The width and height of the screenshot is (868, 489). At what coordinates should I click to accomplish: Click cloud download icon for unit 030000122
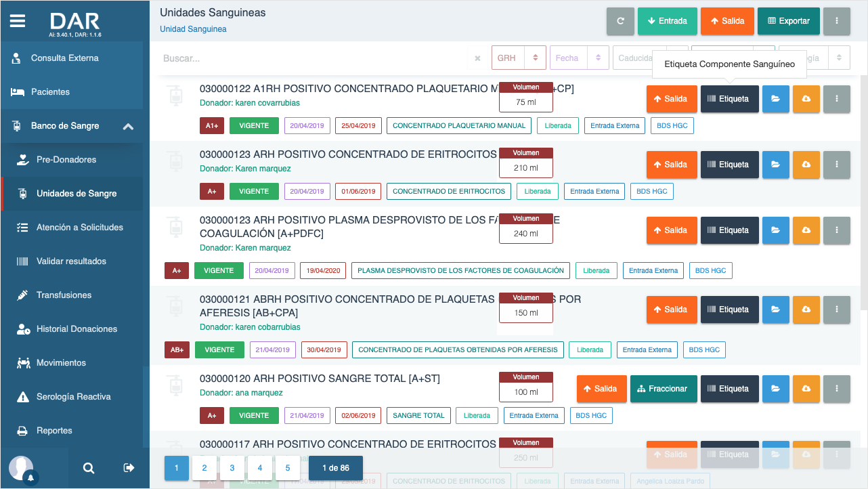[x=806, y=99]
